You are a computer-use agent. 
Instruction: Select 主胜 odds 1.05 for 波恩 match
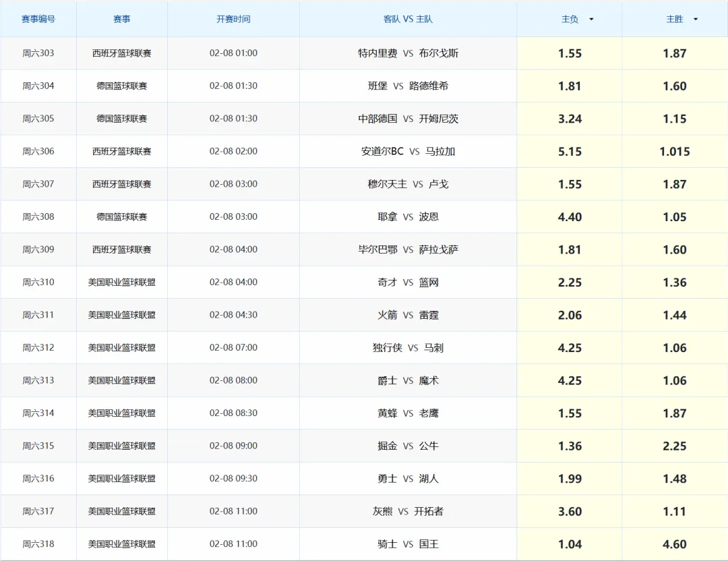(675, 216)
